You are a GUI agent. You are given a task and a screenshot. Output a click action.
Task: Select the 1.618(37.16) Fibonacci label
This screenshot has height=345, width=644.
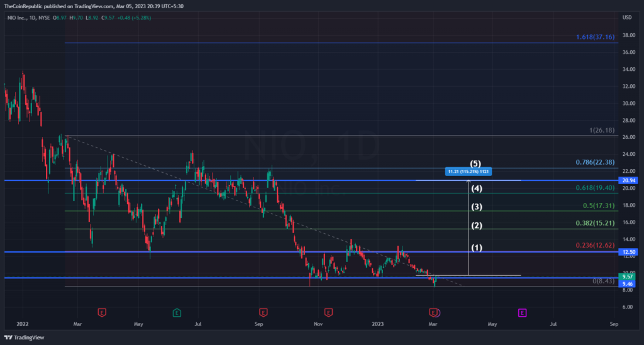595,37
